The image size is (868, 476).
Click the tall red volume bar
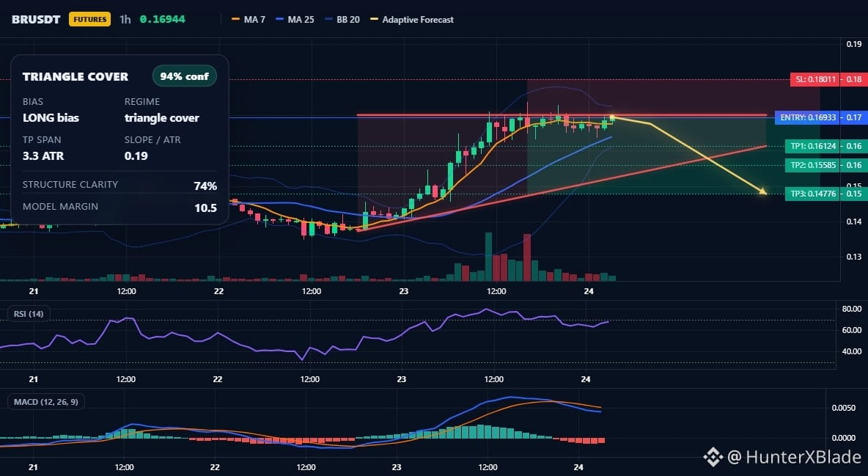tap(527, 257)
